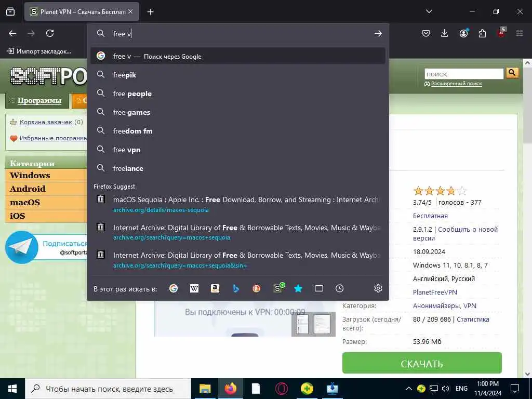Choose the 'free games' suggestion
The height and width of the screenshot is (399, 532).
(x=238, y=112)
